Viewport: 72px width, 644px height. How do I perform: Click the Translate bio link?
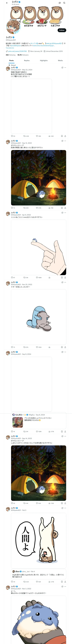tap(10, 48)
